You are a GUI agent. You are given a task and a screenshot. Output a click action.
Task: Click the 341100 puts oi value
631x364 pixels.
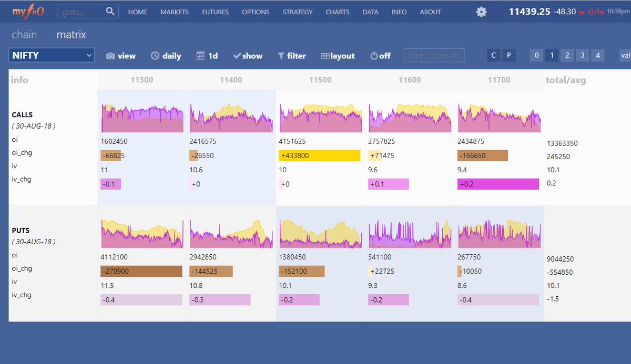coord(380,257)
